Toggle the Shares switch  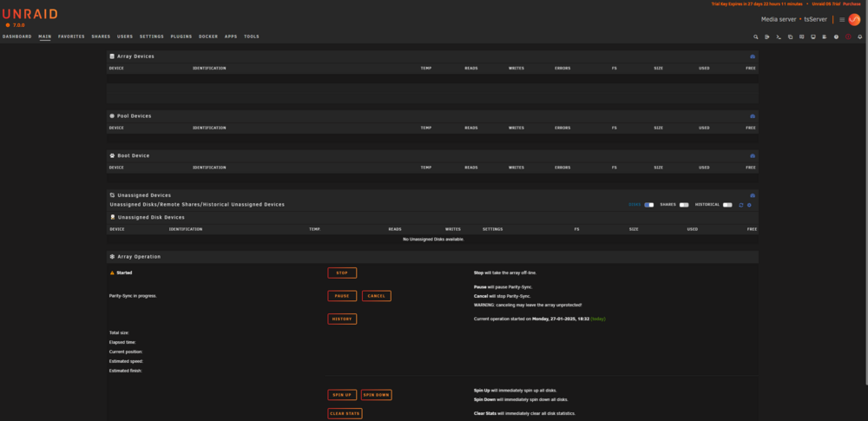point(684,205)
